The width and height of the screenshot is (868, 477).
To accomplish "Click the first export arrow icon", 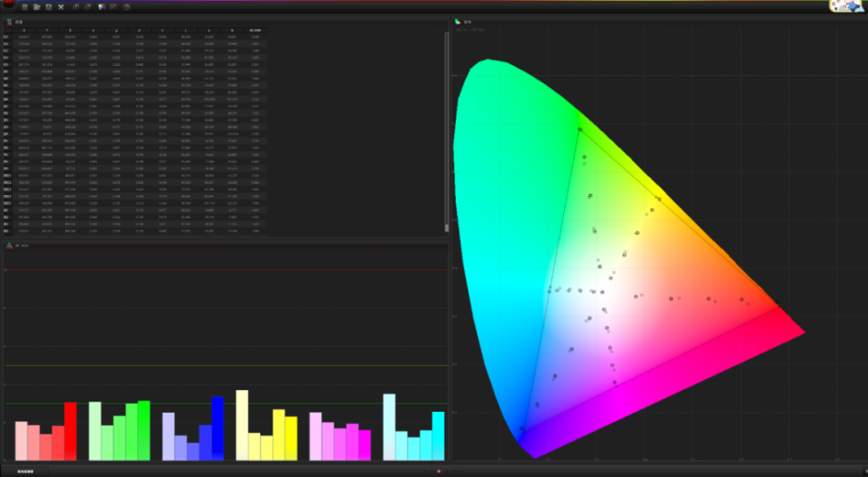I will point(76,7).
